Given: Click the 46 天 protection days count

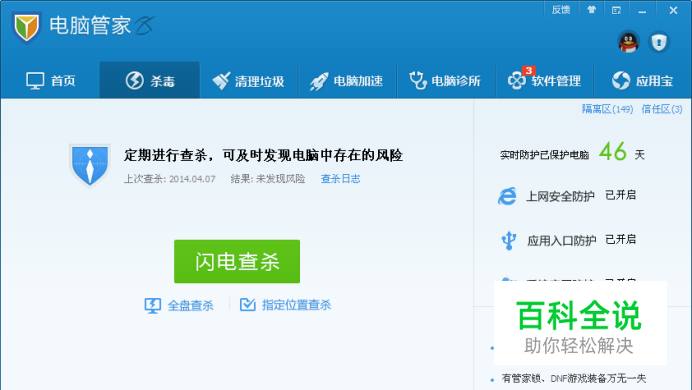Looking at the screenshot, I should pyautogui.click(x=622, y=152).
